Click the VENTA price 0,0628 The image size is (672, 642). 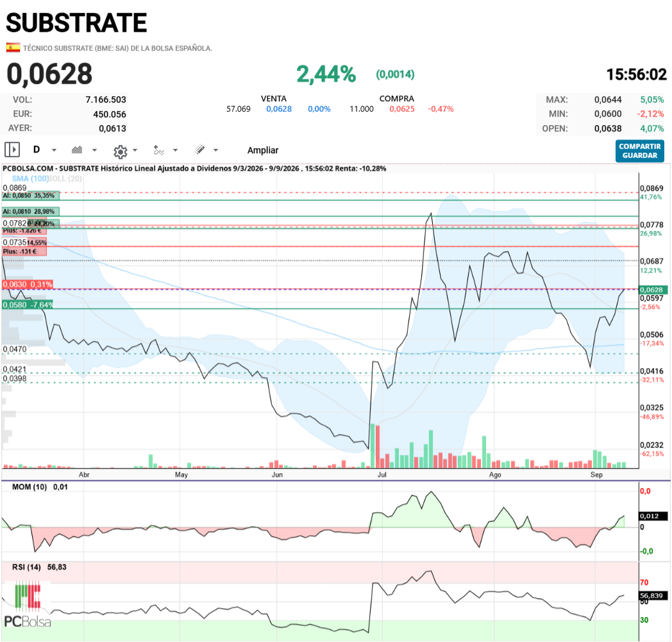[x=279, y=109]
